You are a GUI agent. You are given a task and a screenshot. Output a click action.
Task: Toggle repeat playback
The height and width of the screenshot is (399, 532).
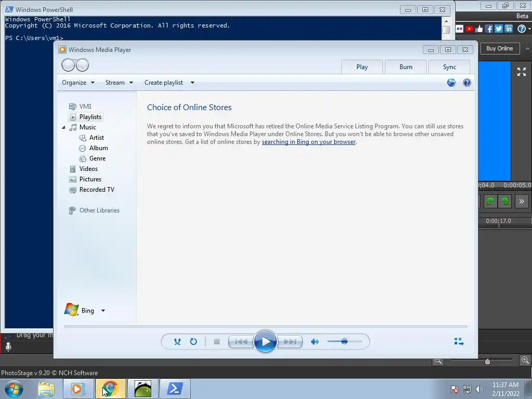coord(193,342)
